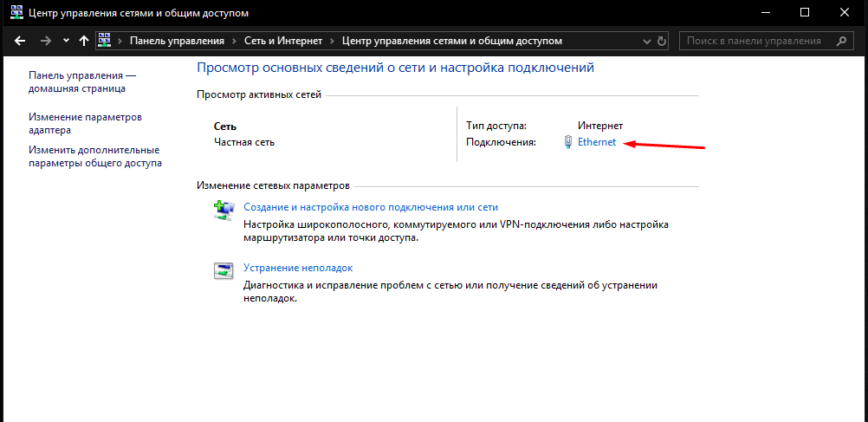The width and height of the screenshot is (868, 422).
Task: Minimize the Network Center window
Action: 765,12
